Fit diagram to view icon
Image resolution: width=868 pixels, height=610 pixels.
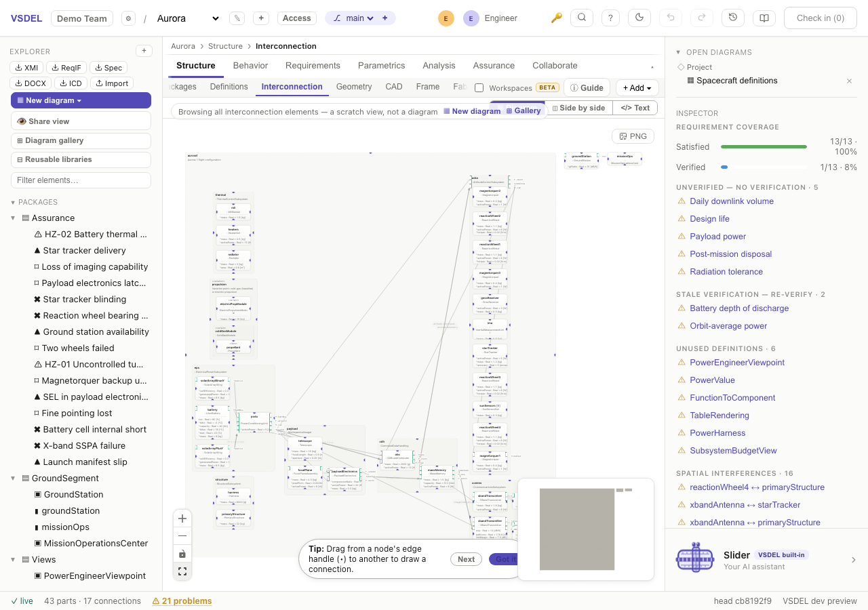(182, 571)
